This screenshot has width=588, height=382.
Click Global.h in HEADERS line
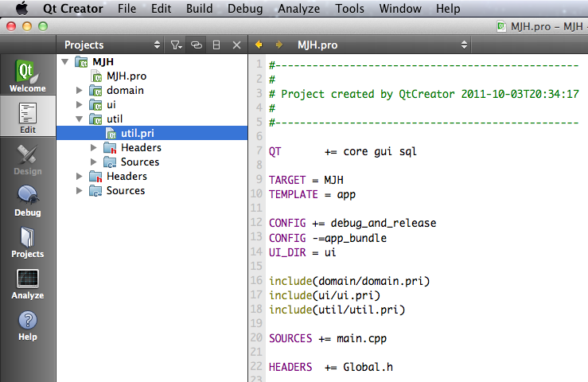(x=368, y=367)
